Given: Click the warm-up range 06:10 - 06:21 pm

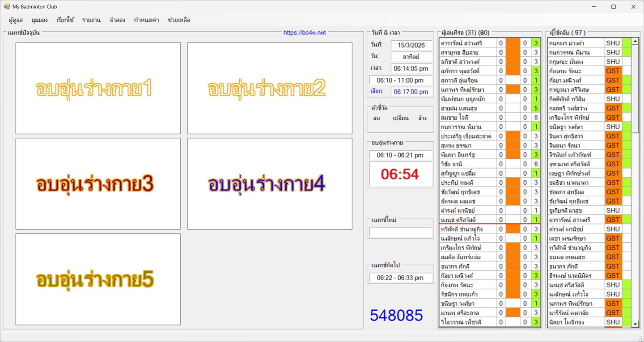Looking at the screenshot, I should point(400,155).
